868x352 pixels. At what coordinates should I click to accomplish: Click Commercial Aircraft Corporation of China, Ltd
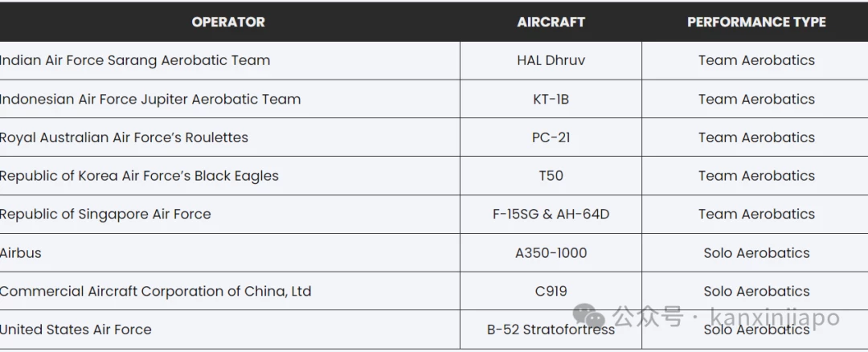pos(156,291)
